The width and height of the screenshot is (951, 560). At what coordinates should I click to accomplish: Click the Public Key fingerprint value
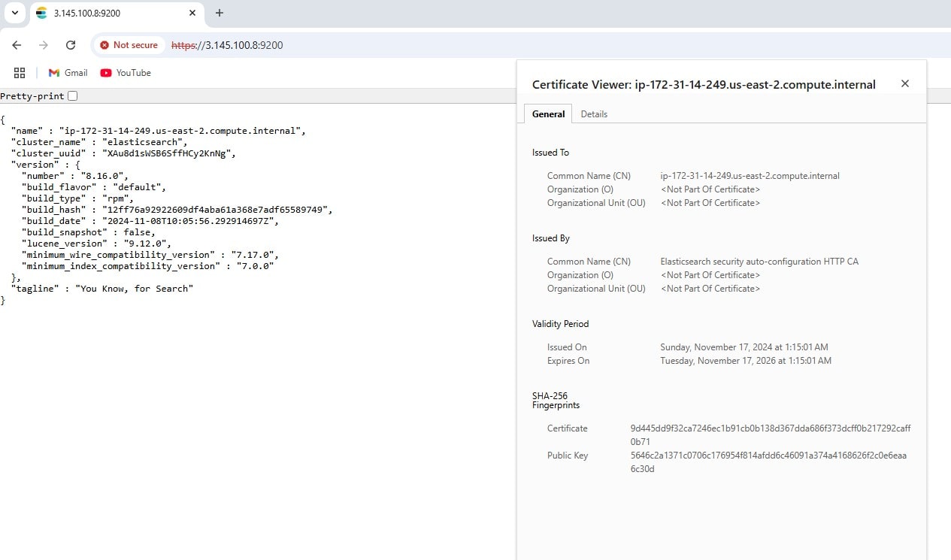click(x=768, y=462)
